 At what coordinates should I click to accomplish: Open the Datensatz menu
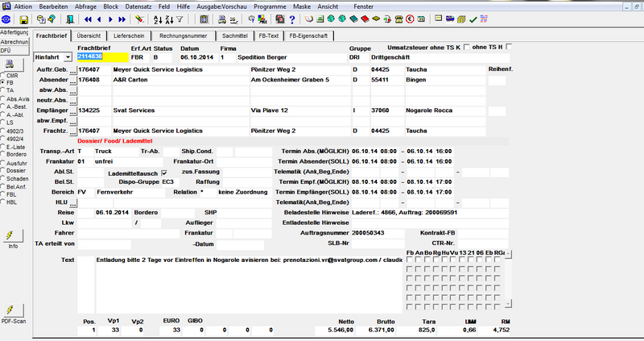coord(138,6)
